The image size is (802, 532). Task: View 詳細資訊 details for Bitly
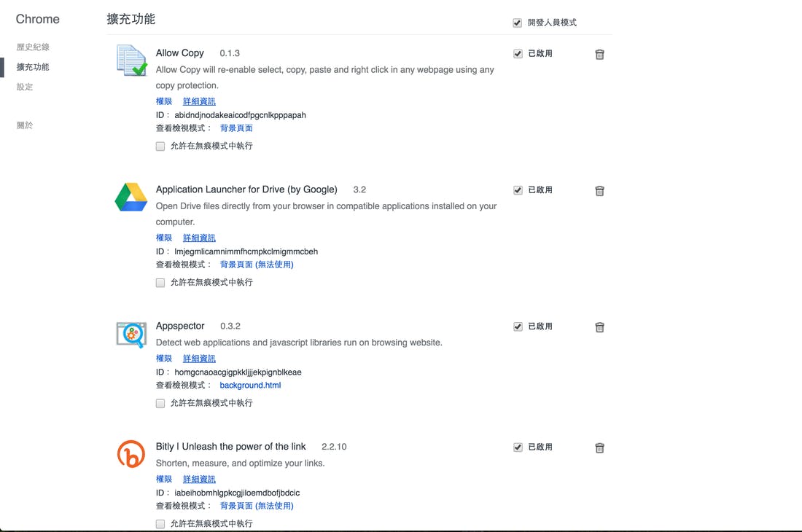199,480
